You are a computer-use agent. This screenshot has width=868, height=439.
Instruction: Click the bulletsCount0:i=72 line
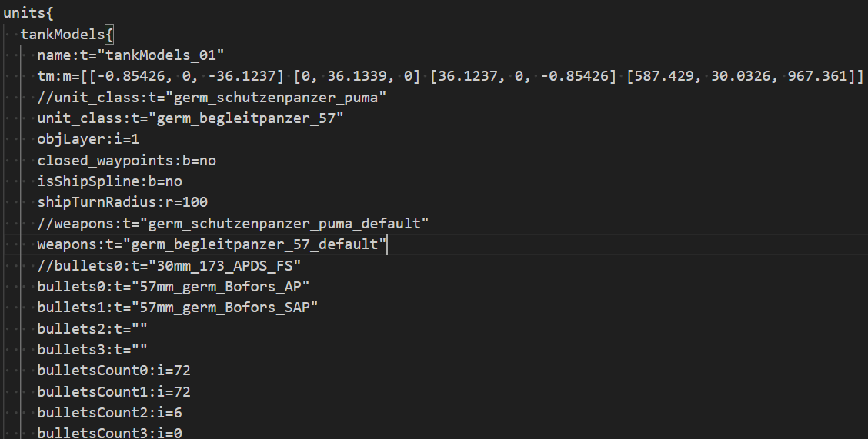click(x=114, y=370)
